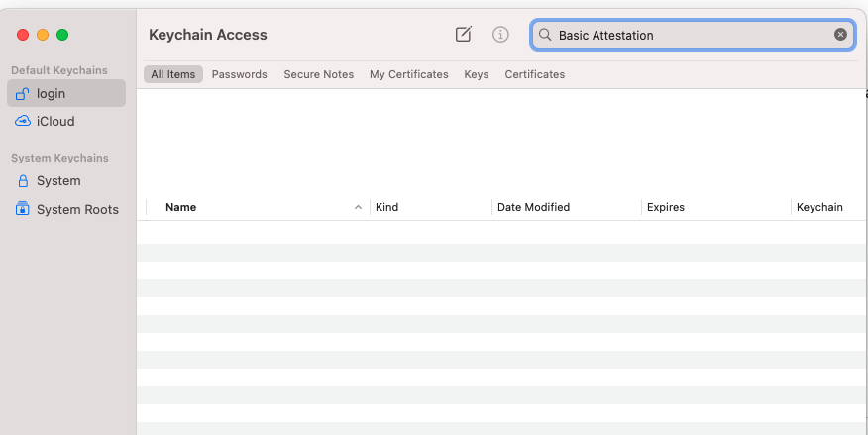The width and height of the screenshot is (868, 435).
Task: Click the magnifying glass search icon
Action: pyautogui.click(x=545, y=35)
